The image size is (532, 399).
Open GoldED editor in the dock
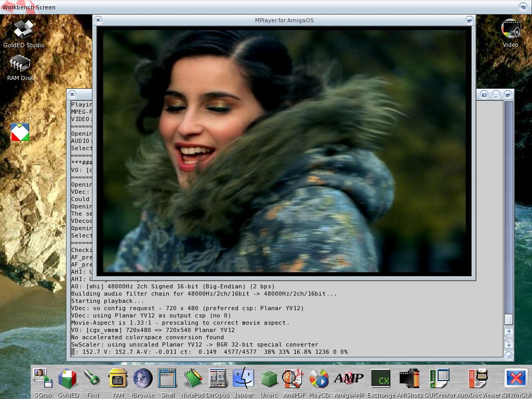(68, 379)
